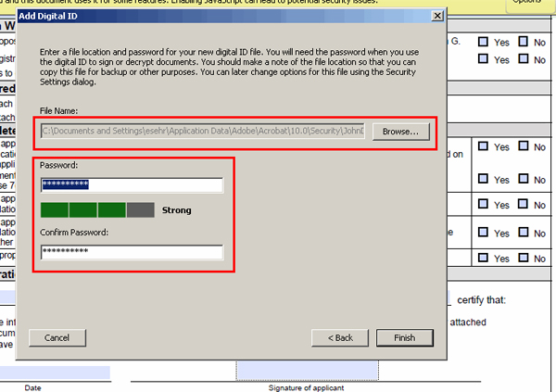
Task: Tick No in the row ending 'on'
Action: click(x=524, y=145)
